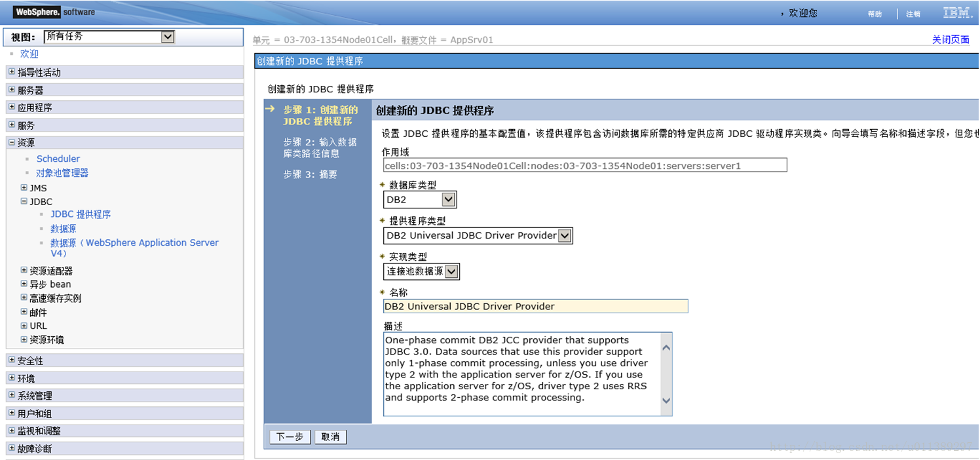Expand the 指导性活动 section
This screenshot has width=980, height=460.
pyautogui.click(x=12, y=72)
